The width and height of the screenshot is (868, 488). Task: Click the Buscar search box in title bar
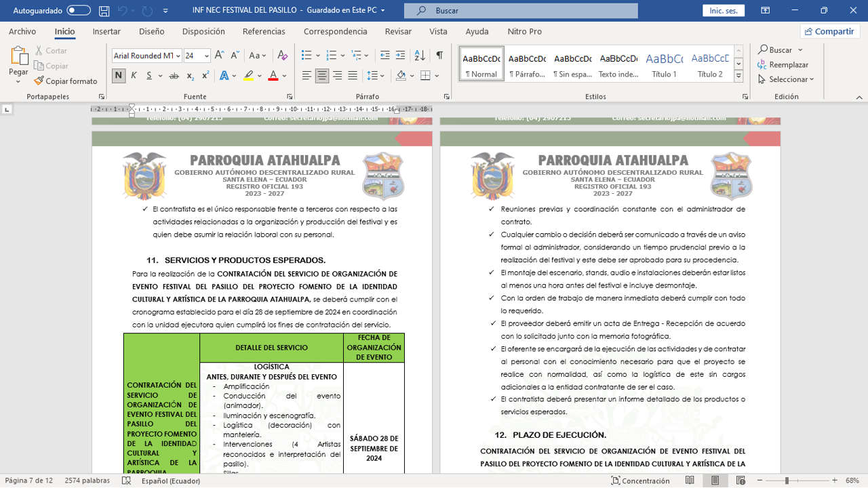(x=521, y=11)
